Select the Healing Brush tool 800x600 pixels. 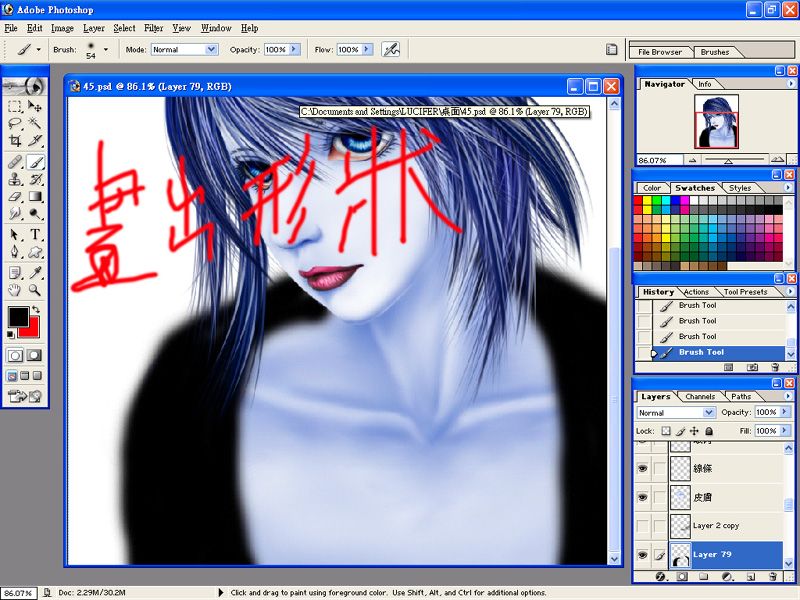(x=15, y=162)
